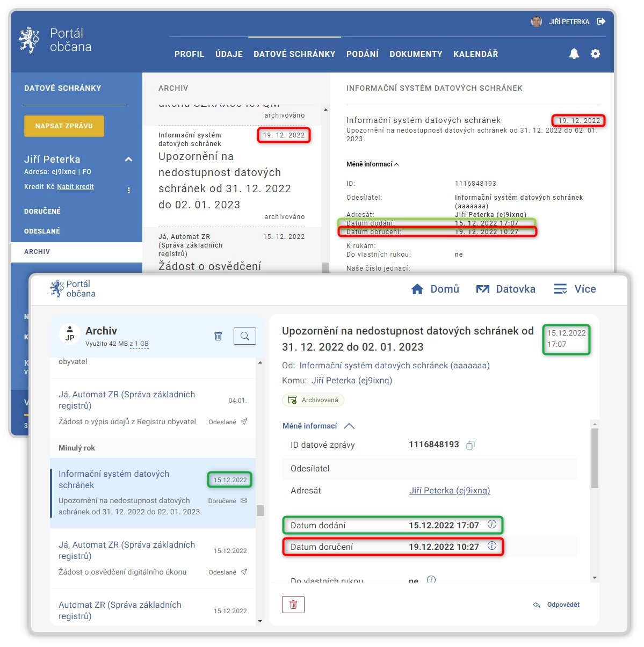The width and height of the screenshot is (644, 647).
Task: Open the three-dot menu beside Kredit Kč
Action: 128,190
